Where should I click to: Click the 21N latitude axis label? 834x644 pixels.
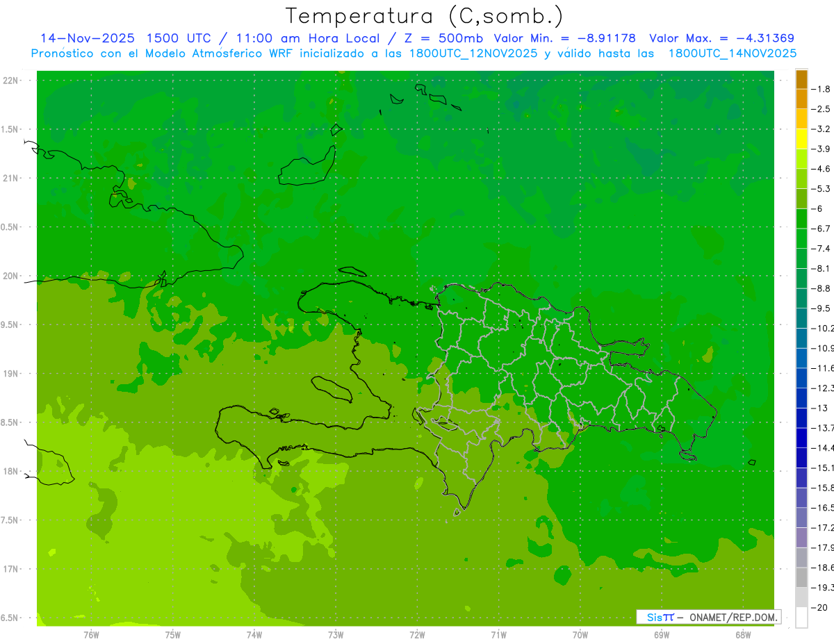point(12,178)
